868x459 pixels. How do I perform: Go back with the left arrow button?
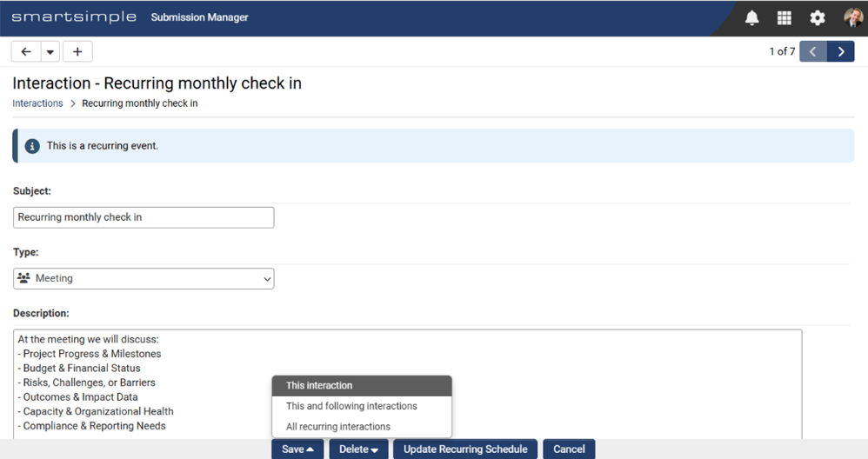(26, 51)
